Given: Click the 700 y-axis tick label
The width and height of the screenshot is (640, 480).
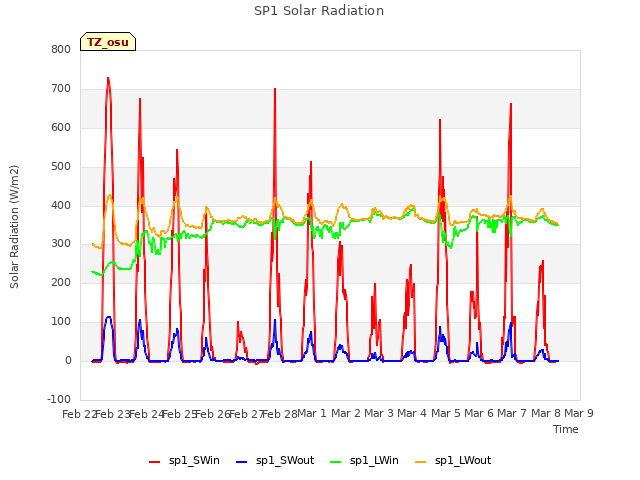Looking at the screenshot, I should point(61,88).
